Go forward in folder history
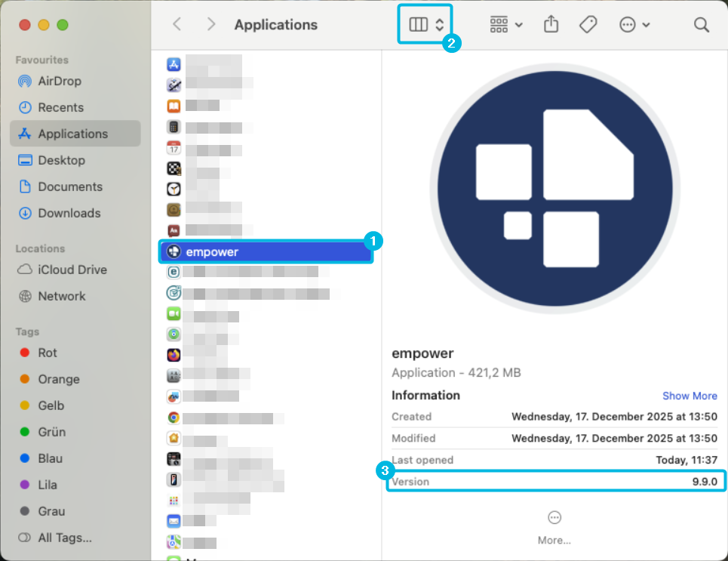The image size is (728, 561). click(211, 24)
